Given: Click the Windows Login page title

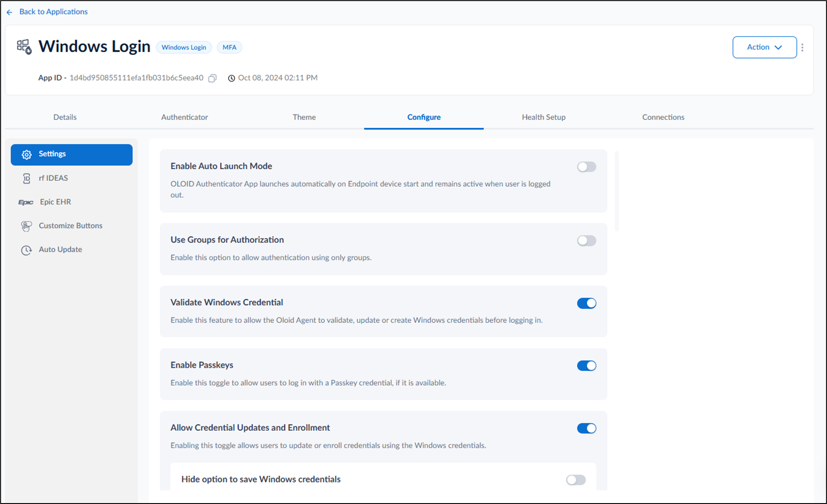Looking at the screenshot, I should (x=94, y=46).
